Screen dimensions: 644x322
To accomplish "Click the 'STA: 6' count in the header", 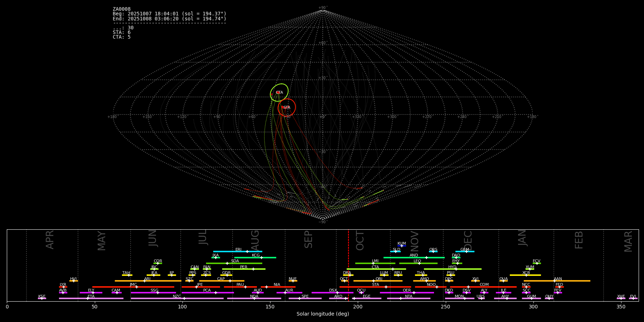I will click(x=122, y=33).
